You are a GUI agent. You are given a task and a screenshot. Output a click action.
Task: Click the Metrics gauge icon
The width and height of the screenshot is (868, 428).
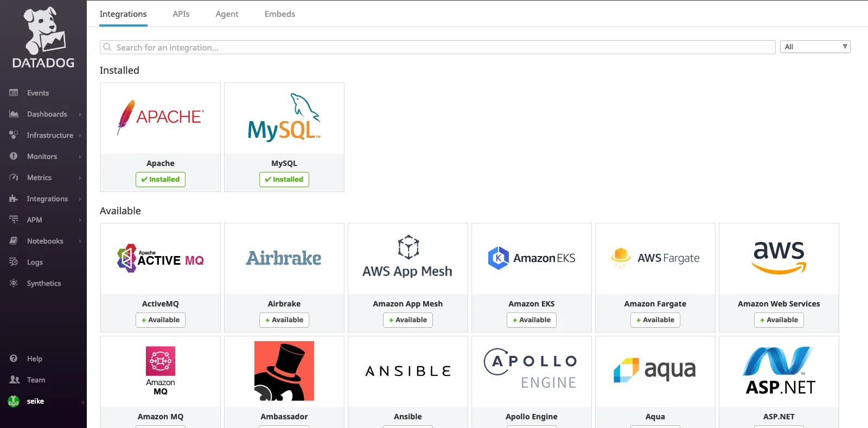coord(14,177)
